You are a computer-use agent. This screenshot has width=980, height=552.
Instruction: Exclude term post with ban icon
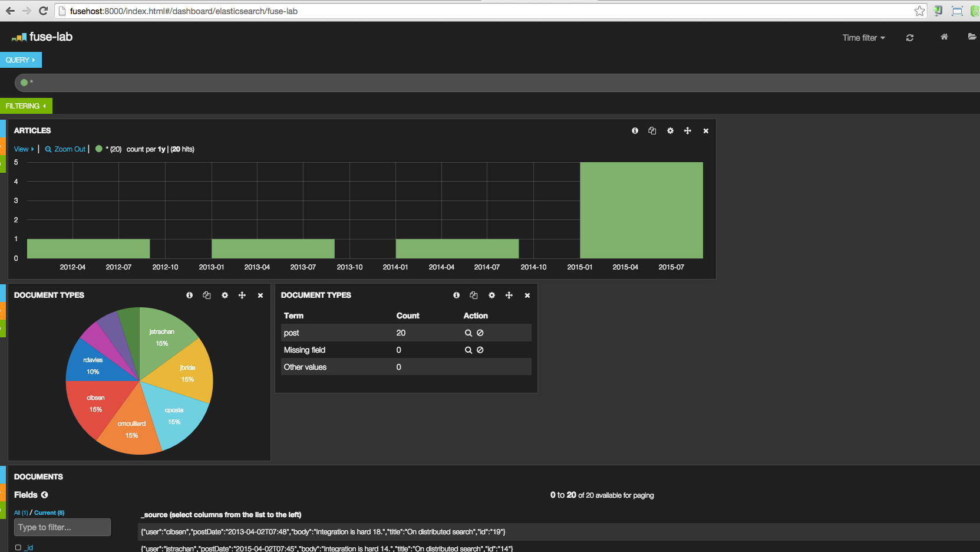480,333
